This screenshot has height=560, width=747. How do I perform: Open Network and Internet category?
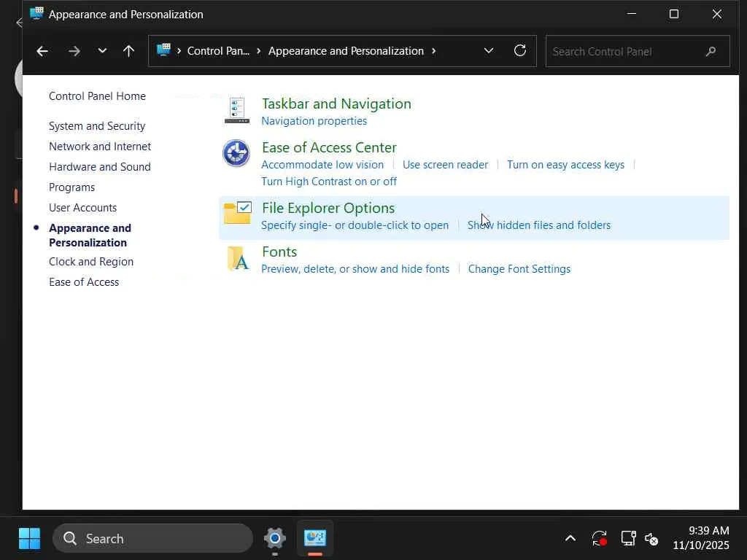99,147
